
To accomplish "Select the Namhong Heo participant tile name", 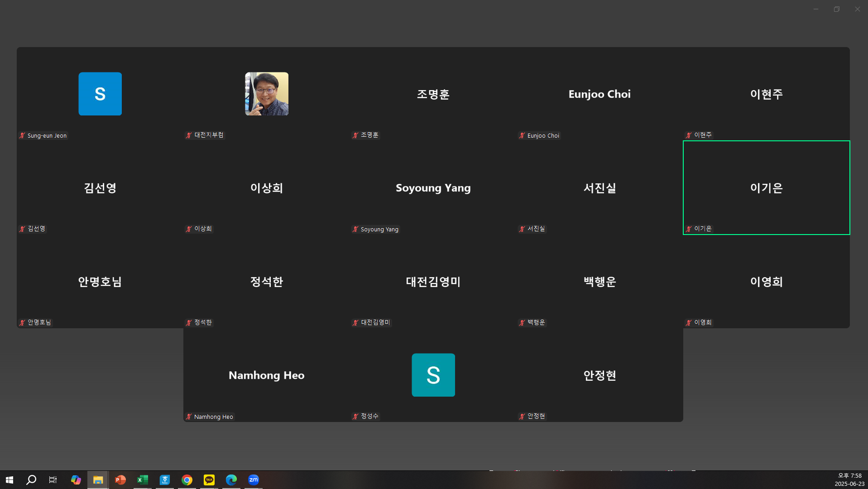I will [x=267, y=375].
